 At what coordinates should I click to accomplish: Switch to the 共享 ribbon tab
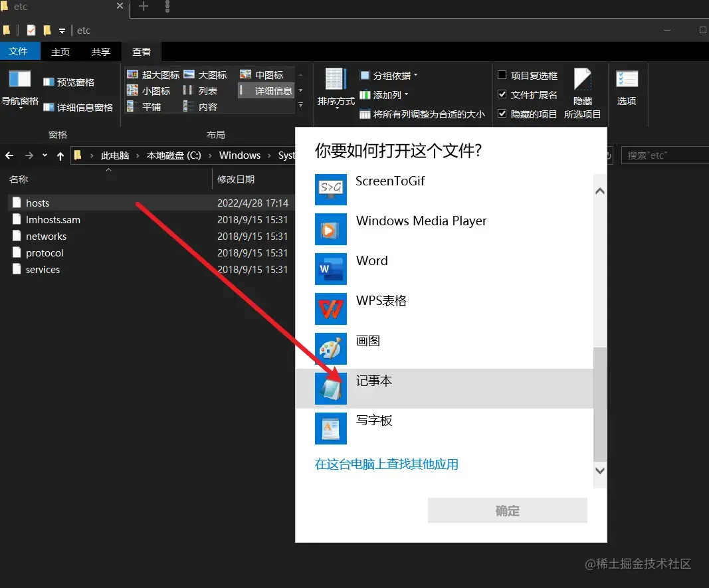pos(101,52)
